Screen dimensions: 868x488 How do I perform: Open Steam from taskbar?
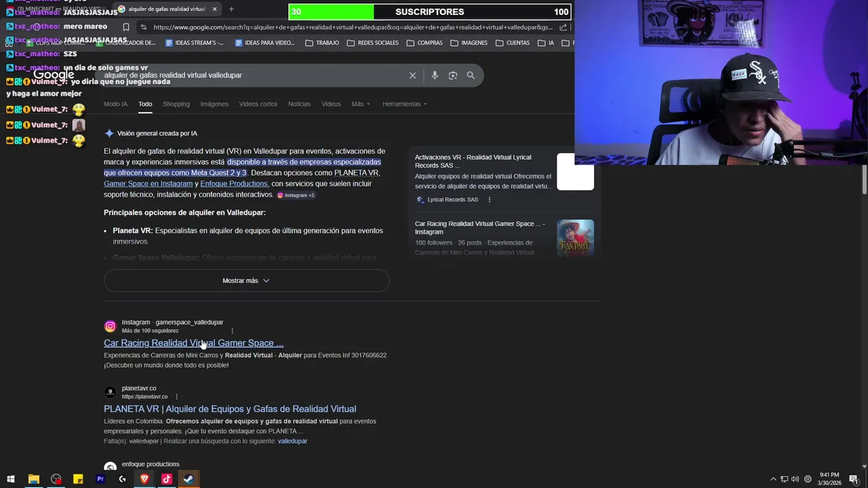(189, 479)
